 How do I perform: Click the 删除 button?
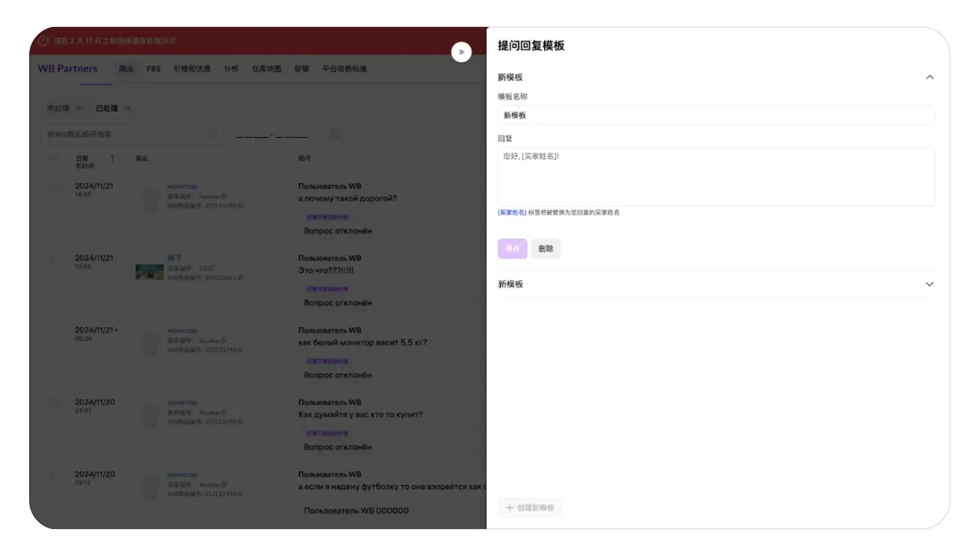546,249
